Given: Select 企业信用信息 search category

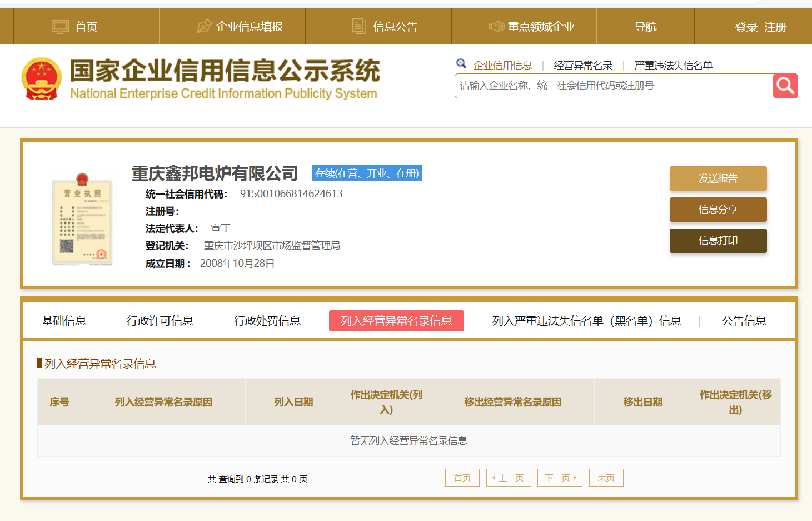Looking at the screenshot, I should pos(502,66).
